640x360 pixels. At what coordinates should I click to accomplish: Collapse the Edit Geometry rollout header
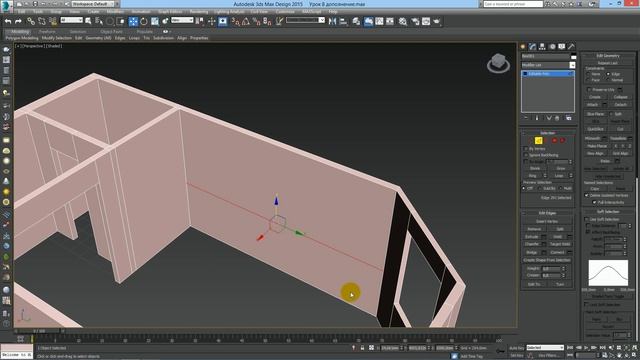point(608,56)
